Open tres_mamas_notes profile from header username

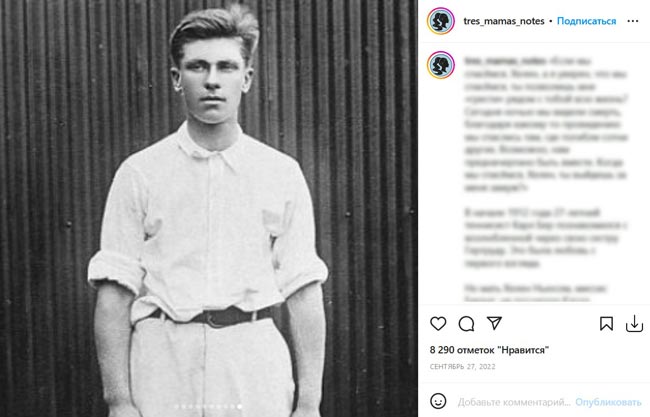(504, 21)
